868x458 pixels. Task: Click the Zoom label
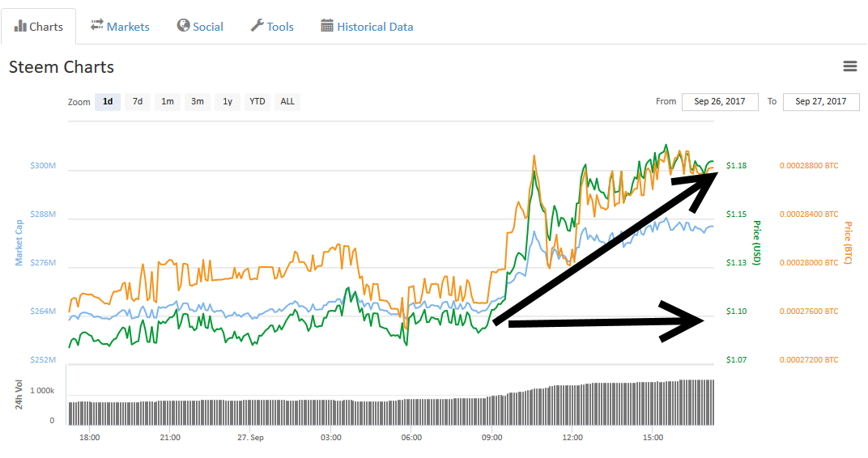[79, 102]
